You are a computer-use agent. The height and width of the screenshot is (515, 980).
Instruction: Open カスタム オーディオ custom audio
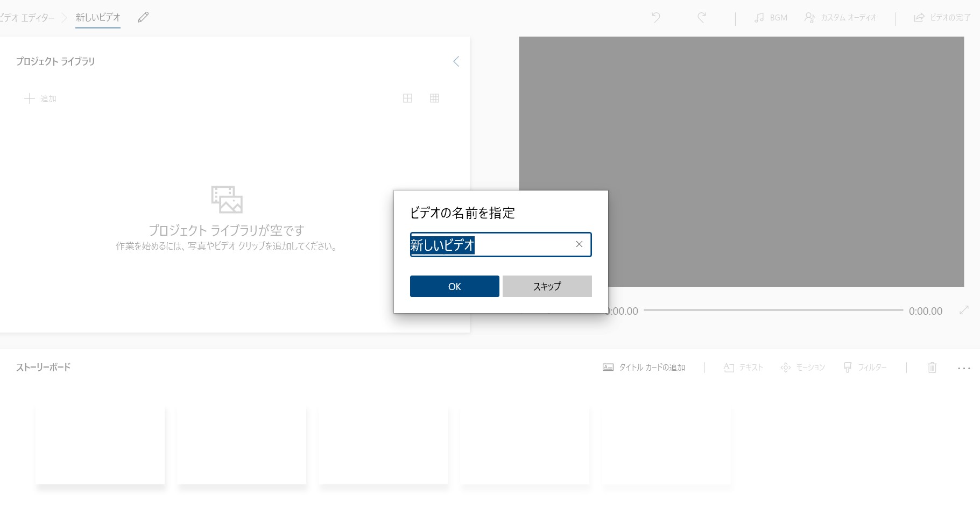[x=841, y=18]
